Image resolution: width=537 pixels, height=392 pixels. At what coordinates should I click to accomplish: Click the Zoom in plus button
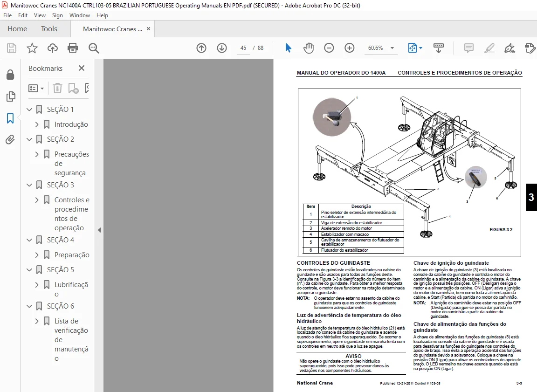click(x=349, y=48)
